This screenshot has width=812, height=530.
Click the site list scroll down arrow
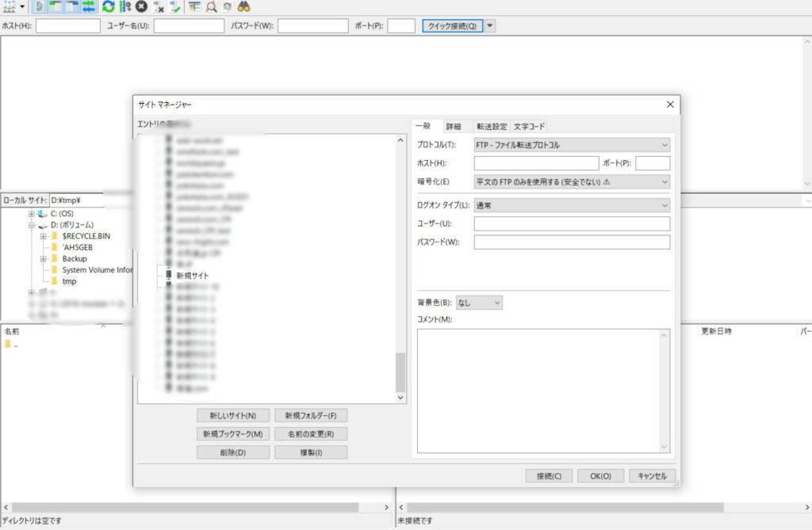(400, 398)
